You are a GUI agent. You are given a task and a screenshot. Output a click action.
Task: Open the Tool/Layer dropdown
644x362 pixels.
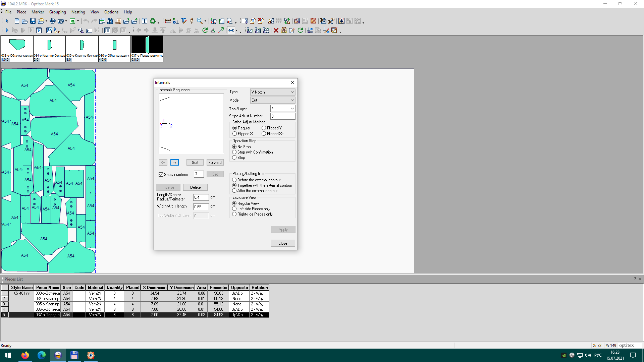click(283, 108)
